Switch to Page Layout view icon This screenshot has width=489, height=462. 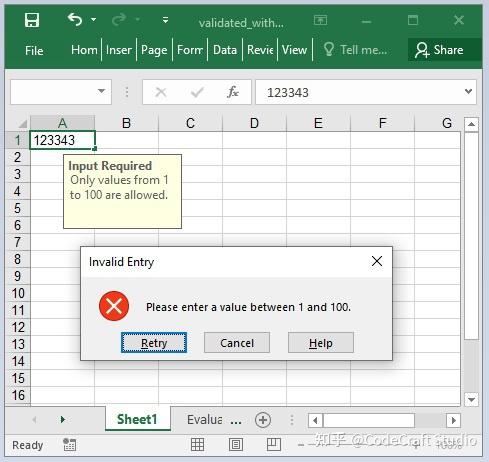click(236, 444)
